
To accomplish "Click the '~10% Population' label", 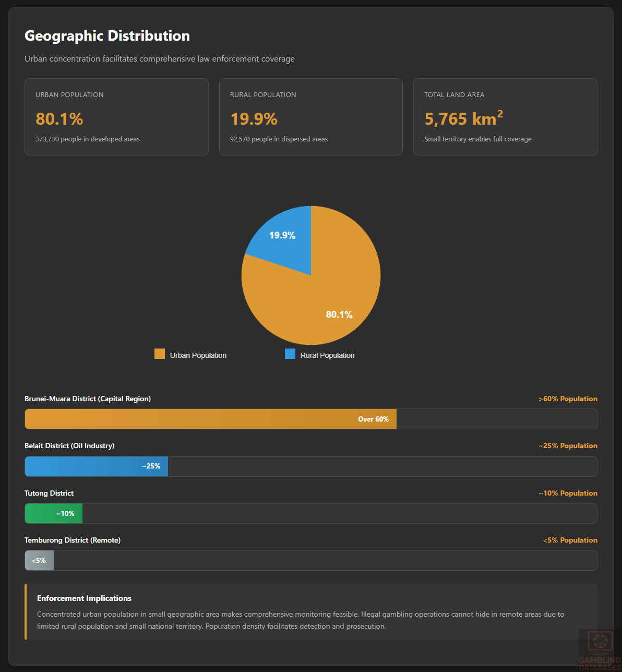I will point(568,493).
